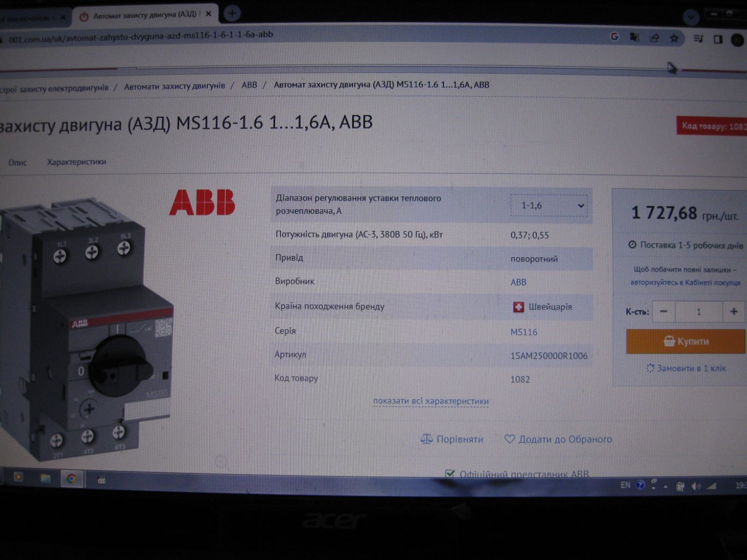The width and height of the screenshot is (747, 560).
Task: Click авторизуйтесь в Кабінеті покупця text
Action: point(685,282)
